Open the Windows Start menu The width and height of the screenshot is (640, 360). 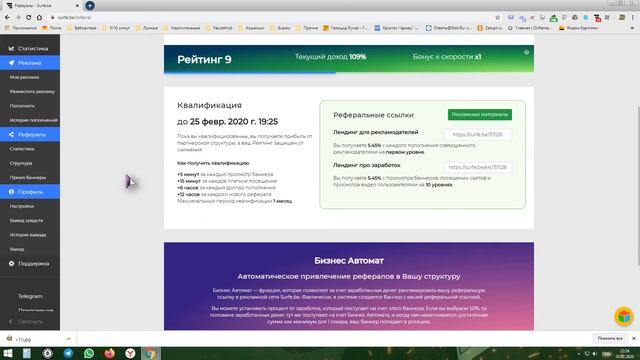[7, 353]
